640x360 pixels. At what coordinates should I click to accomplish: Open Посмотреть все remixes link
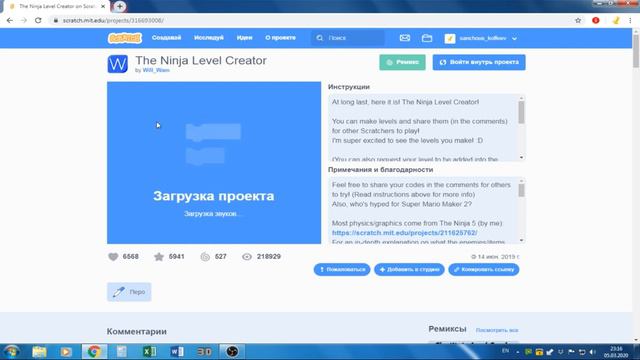(497, 330)
